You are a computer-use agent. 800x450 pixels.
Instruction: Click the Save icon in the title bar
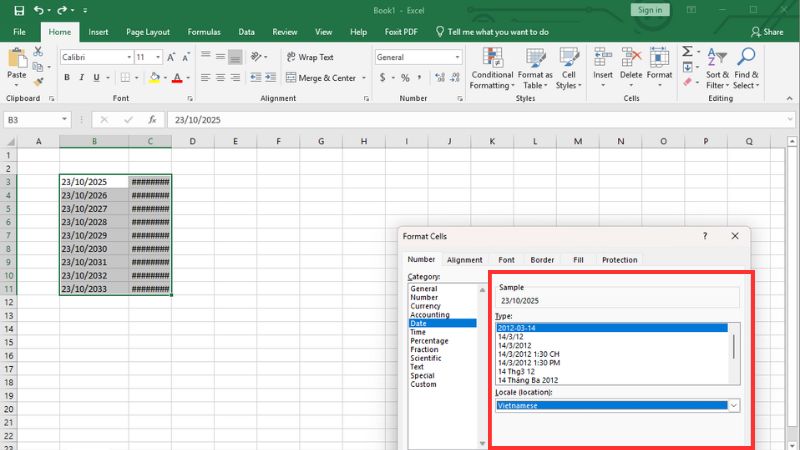pos(19,10)
